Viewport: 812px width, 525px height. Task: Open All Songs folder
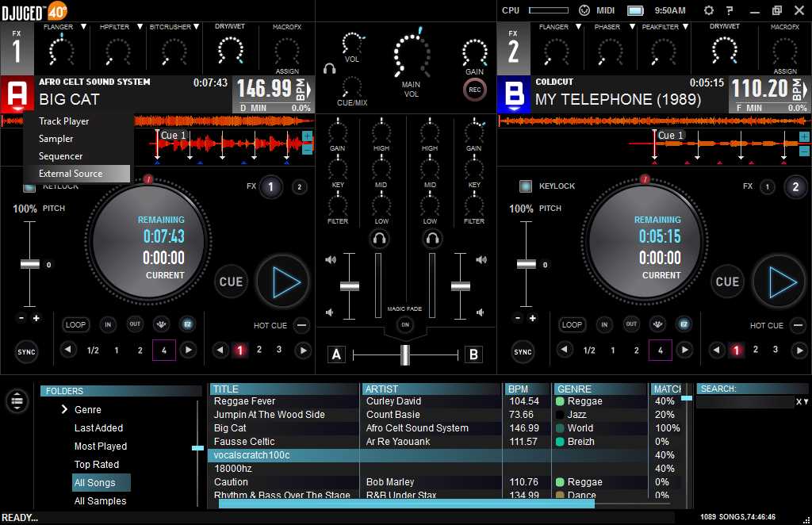pos(101,482)
